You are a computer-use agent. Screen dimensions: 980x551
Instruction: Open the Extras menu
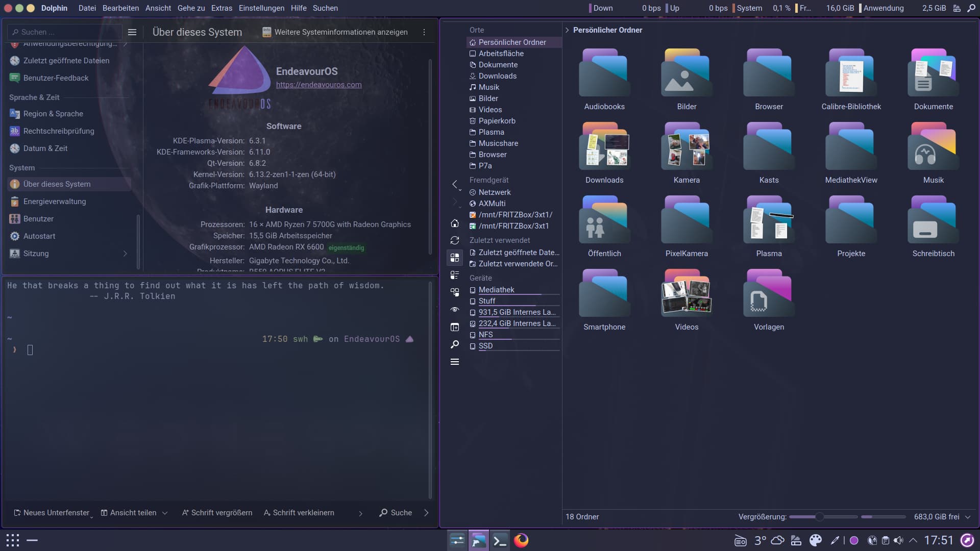point(222,8)
